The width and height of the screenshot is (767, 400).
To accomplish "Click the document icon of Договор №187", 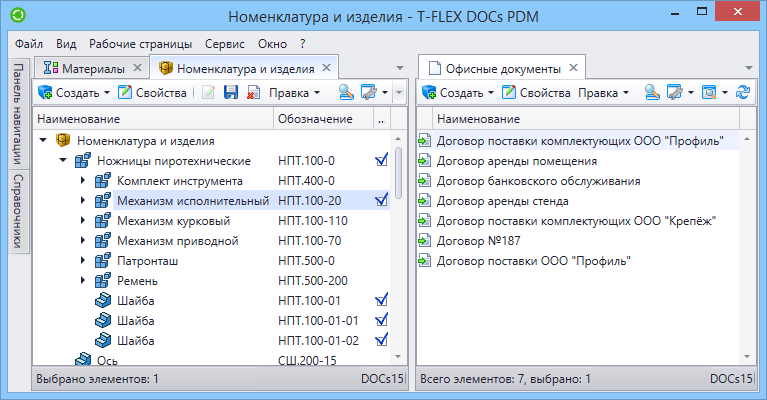I will 424,241.
